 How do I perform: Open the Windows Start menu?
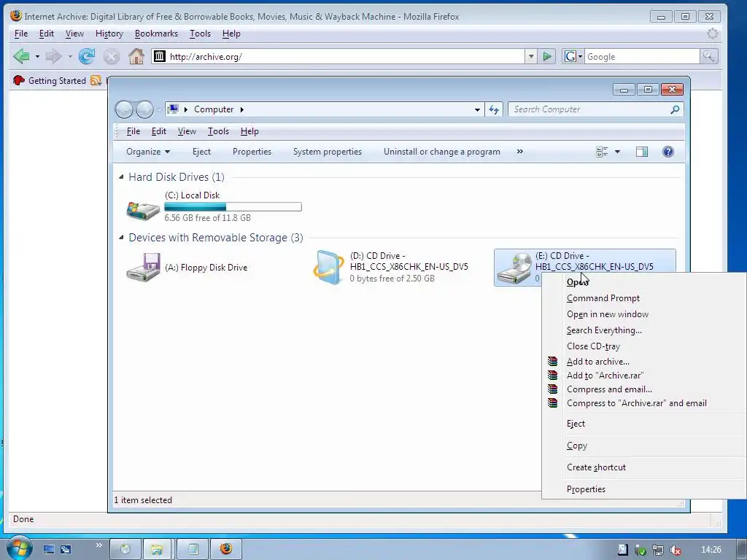coord(19,548)
